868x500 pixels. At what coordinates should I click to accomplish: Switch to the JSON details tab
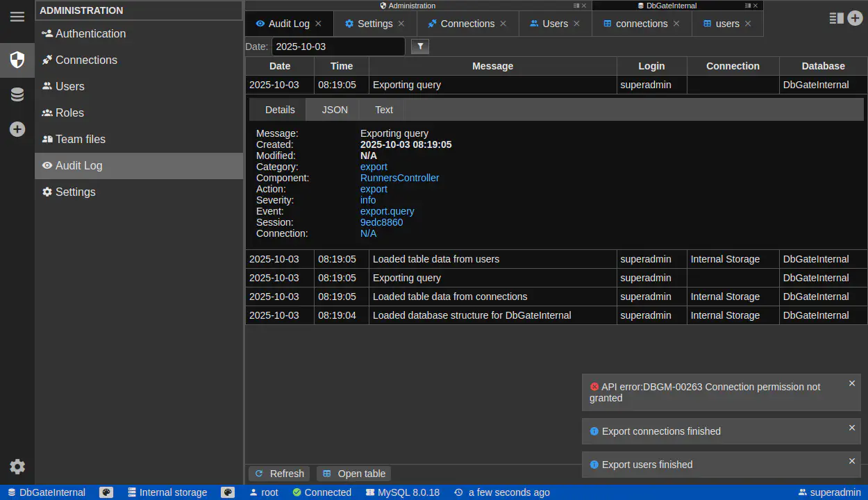[335, 110]
